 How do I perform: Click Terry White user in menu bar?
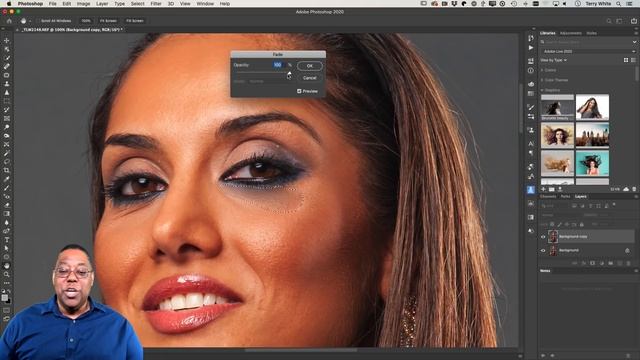point(598,4)
